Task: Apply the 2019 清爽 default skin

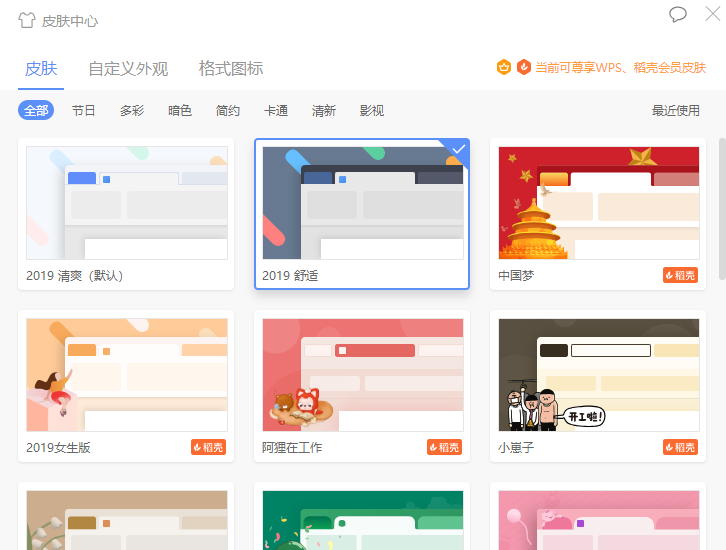Action: 126,203
